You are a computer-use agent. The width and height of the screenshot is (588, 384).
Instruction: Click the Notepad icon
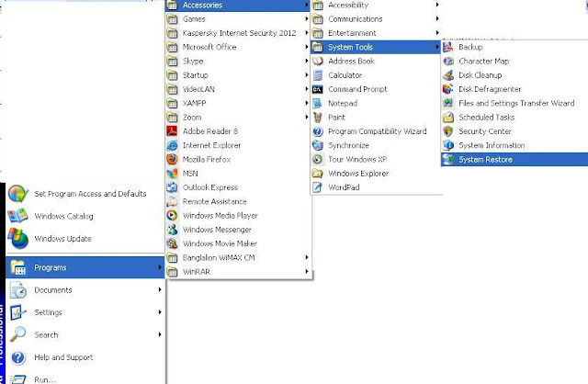tap(318, 103)
